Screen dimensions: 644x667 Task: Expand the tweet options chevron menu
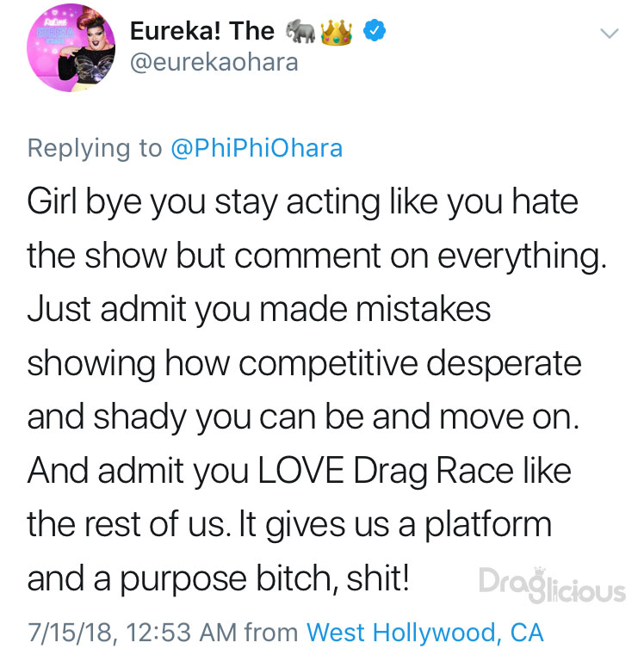[610, 34]
